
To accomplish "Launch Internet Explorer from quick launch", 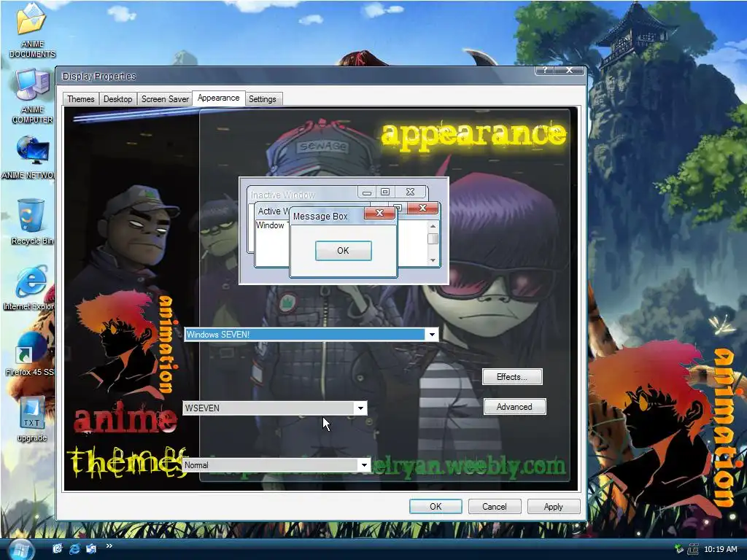I will point(74,548).
